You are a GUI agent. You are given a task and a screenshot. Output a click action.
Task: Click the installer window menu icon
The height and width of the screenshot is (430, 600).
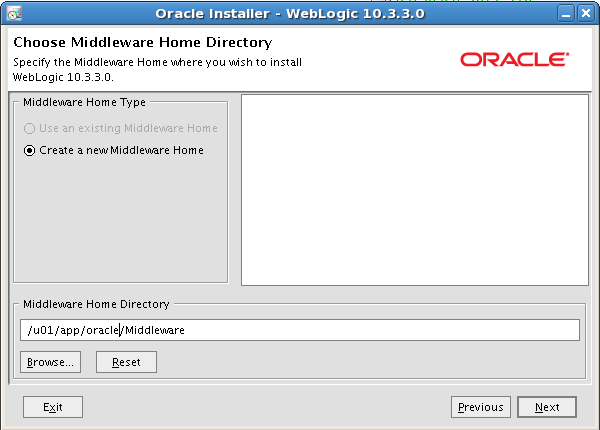[x=14, y=14]
